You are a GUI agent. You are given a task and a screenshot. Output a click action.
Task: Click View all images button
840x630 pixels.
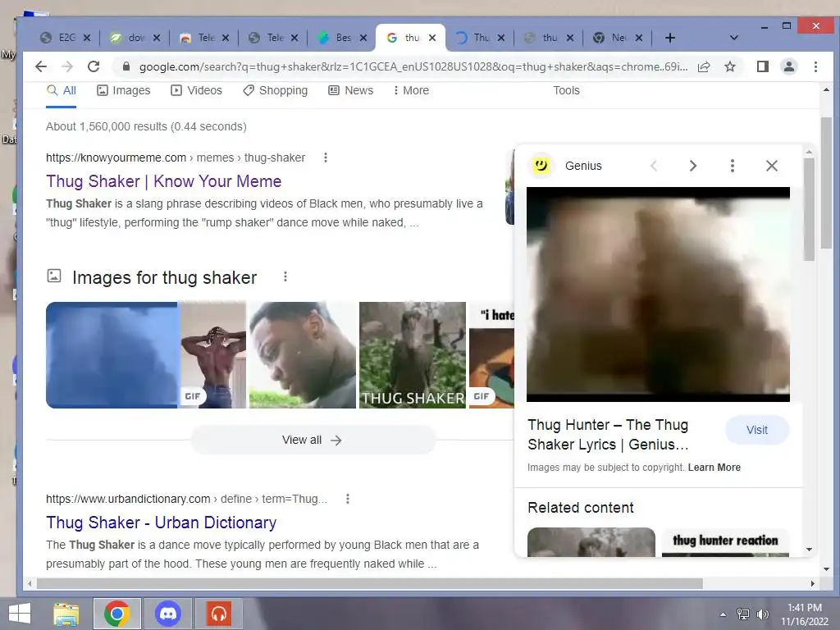click(313, 440)
